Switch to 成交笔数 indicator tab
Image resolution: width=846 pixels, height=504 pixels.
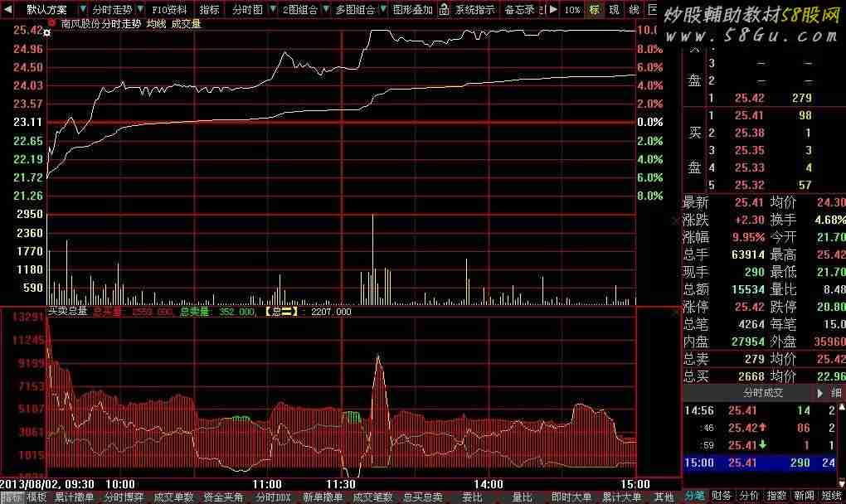point(372,497)
